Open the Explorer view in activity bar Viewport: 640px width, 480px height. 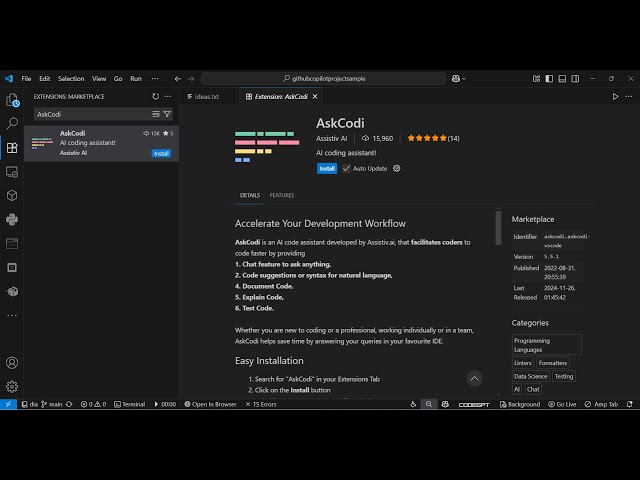coord(12,100)
